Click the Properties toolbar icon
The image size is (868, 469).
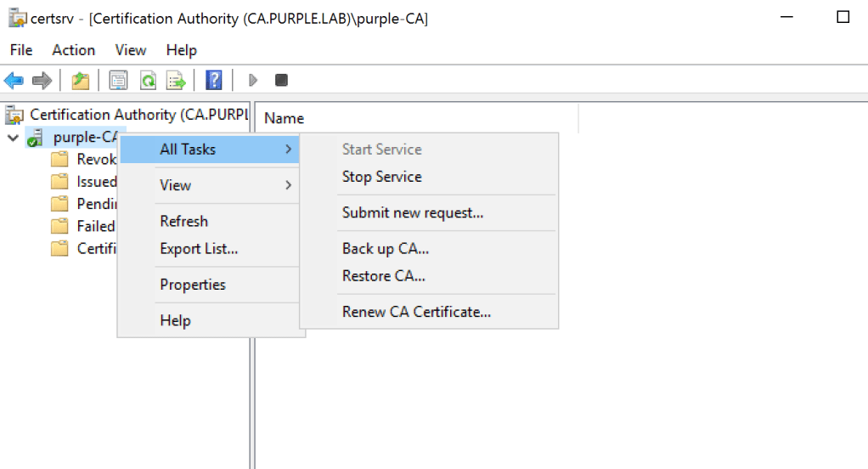point(118,80)
